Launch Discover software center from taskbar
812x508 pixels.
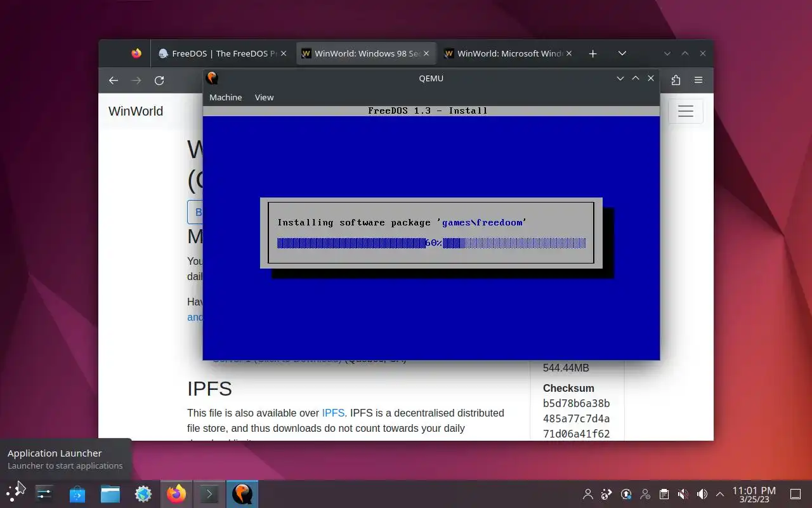[x=77, y=493]
